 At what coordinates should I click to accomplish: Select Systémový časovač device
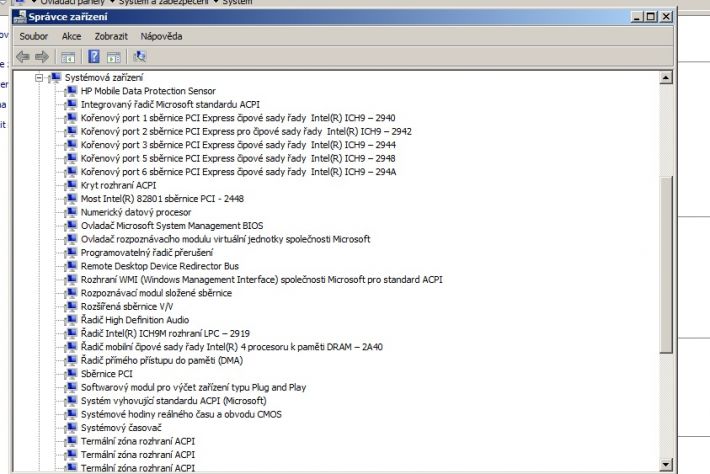click(x=121, y=428)
